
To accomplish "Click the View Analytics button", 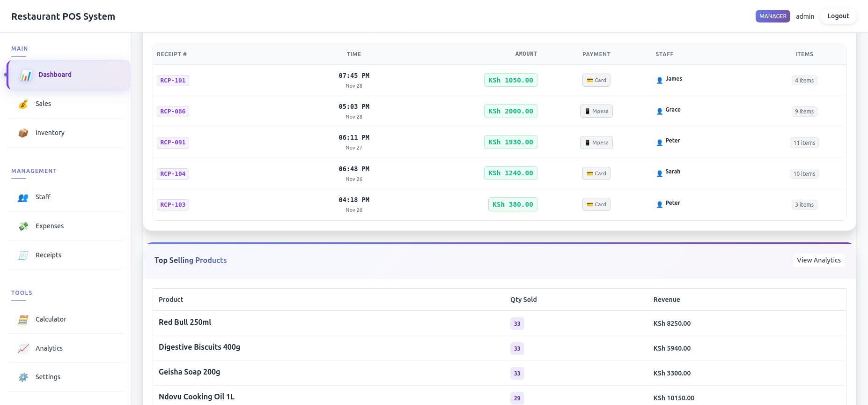I will coord(819,260).
